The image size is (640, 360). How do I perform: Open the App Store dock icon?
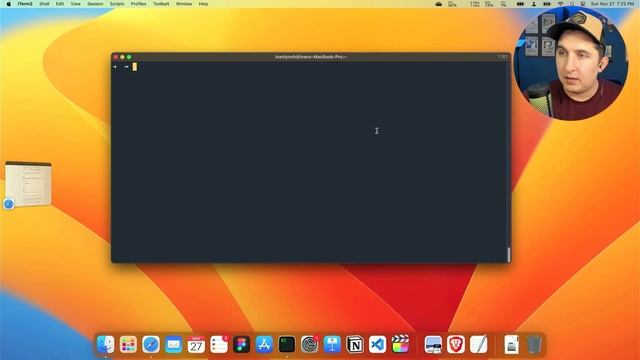264,344
